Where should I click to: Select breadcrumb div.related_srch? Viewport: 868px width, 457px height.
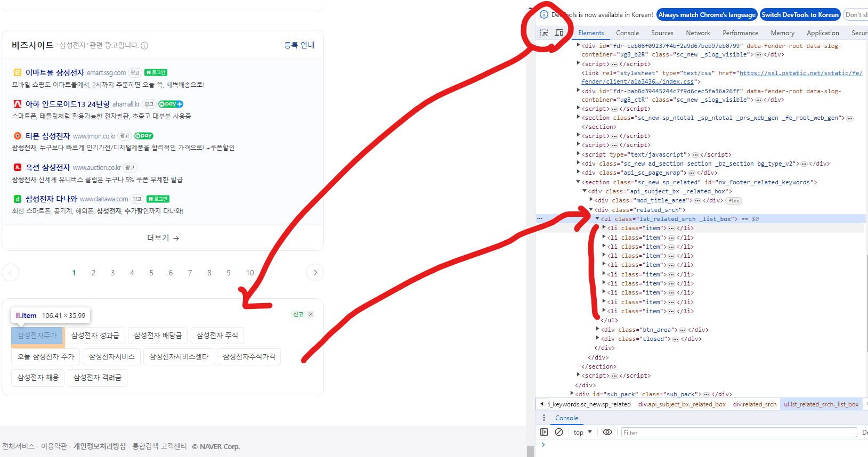[755, 404]
